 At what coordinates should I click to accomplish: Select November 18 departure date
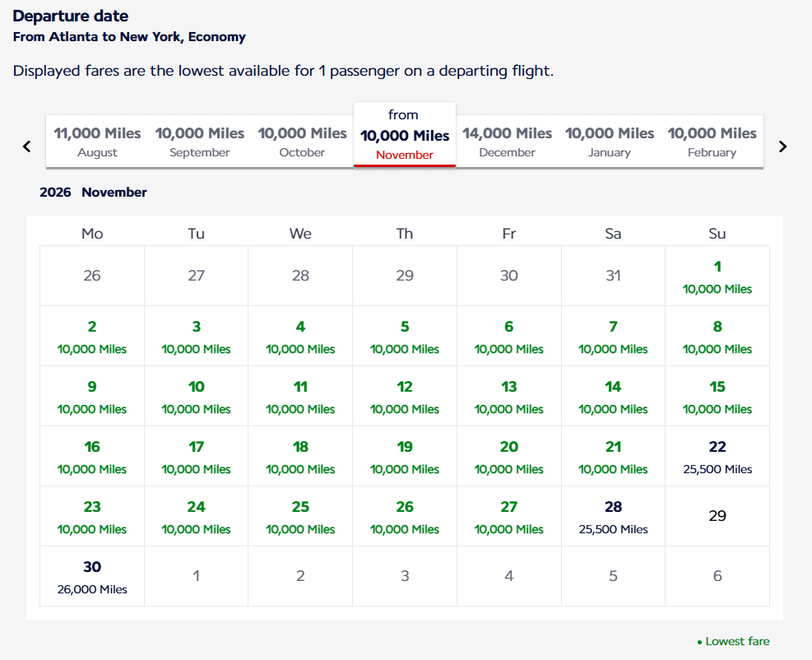click(x=300, y=457)
